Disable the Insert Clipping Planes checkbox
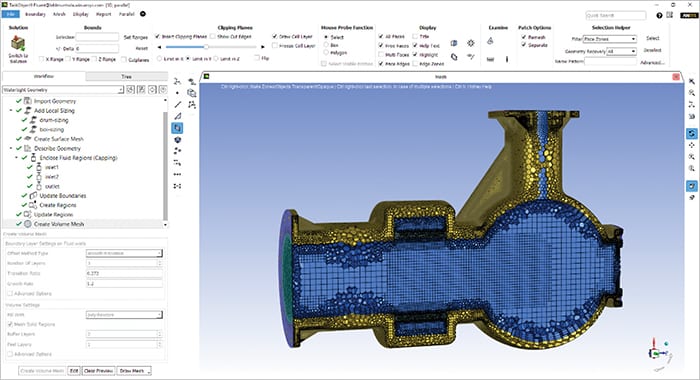700x380 pixels. pyautogui.click(x=157, y=36)
